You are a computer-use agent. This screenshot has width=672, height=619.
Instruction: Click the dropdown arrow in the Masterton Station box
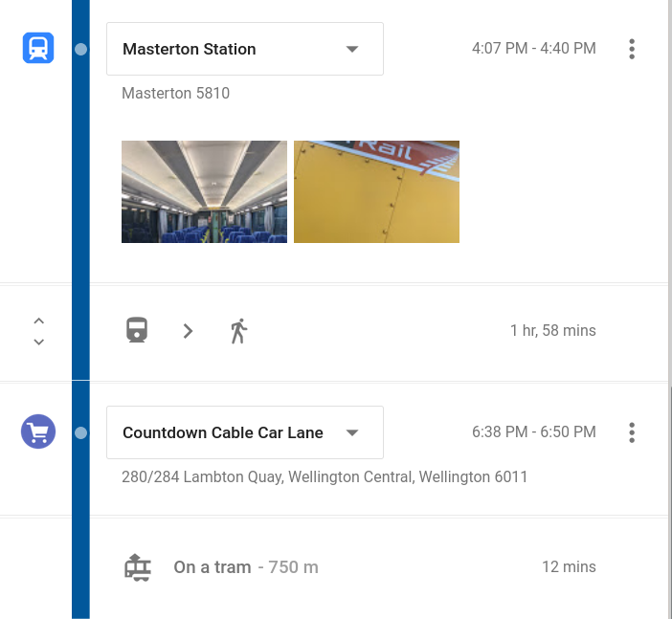click(352, 49)
